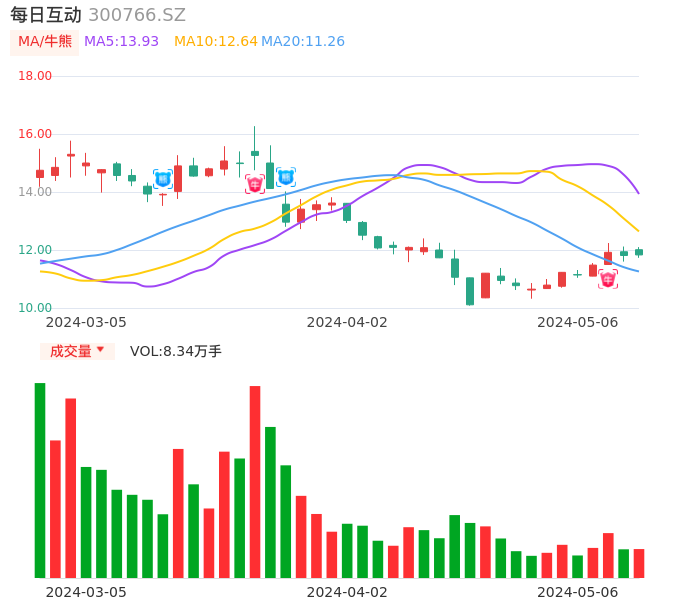
Task: Click the 2024-04-02 date label under the candlestick chart
Action: pyautogui.click(x=347, y=322)
